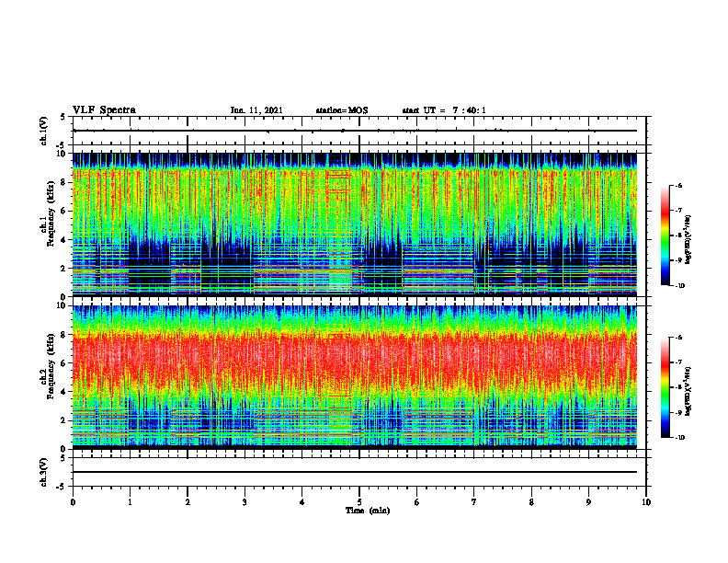Screen dimensions: 728x563
Task: Click the ch.1 spectrogram plot panel
Action: [x=355, y=224]
